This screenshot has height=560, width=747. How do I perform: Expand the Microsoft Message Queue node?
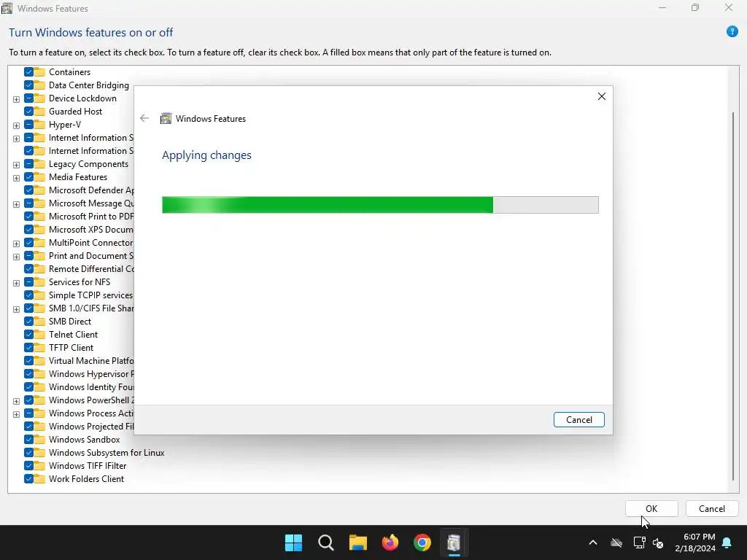pyautogui.click(x=16, y=204)
